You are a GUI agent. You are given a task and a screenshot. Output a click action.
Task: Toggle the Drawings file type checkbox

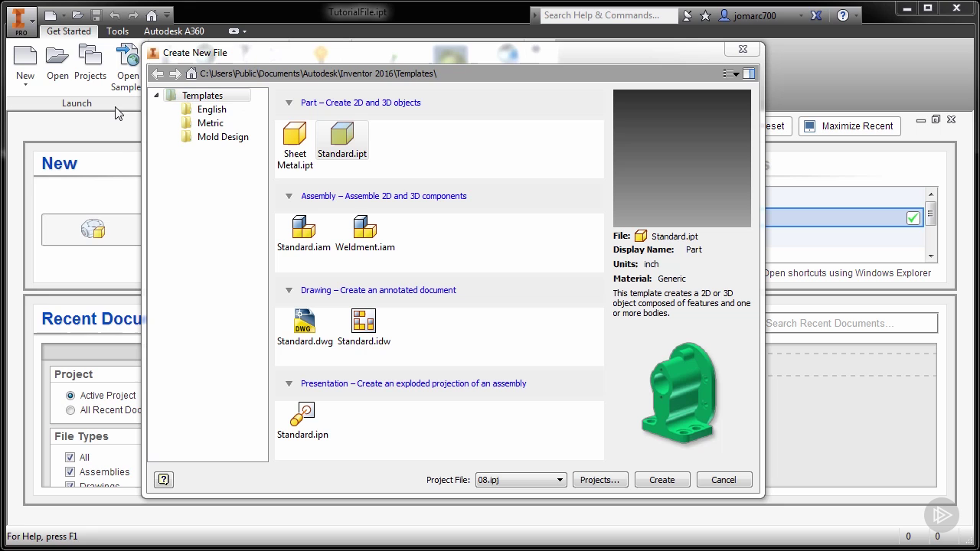coord(70,485)
